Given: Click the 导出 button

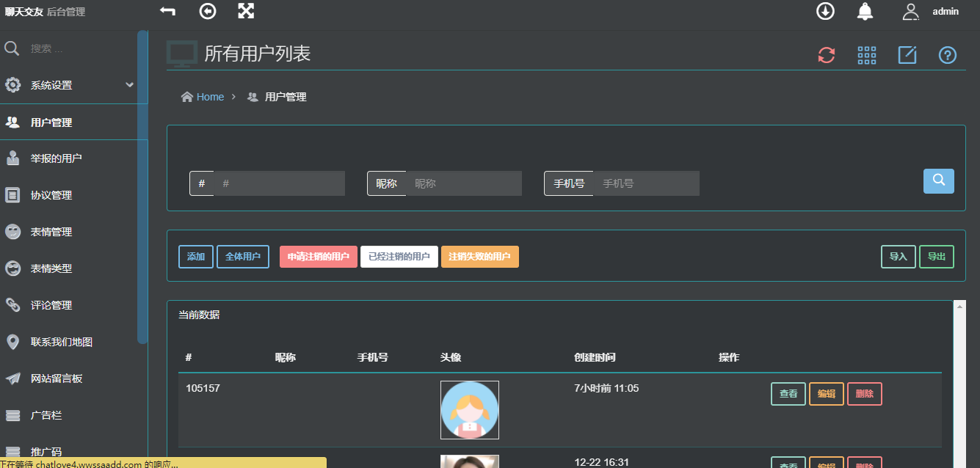Looking at the screenshot, I should click(x=937, y=257).
